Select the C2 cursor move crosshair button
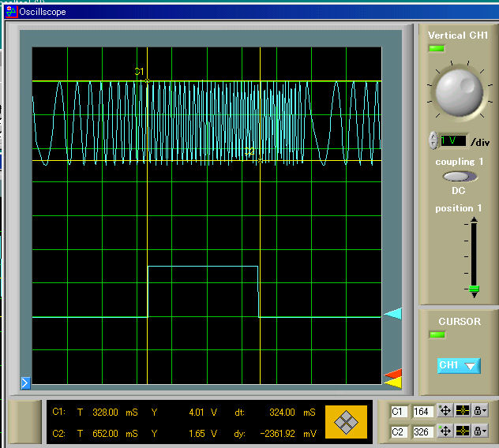 point(445,431)
